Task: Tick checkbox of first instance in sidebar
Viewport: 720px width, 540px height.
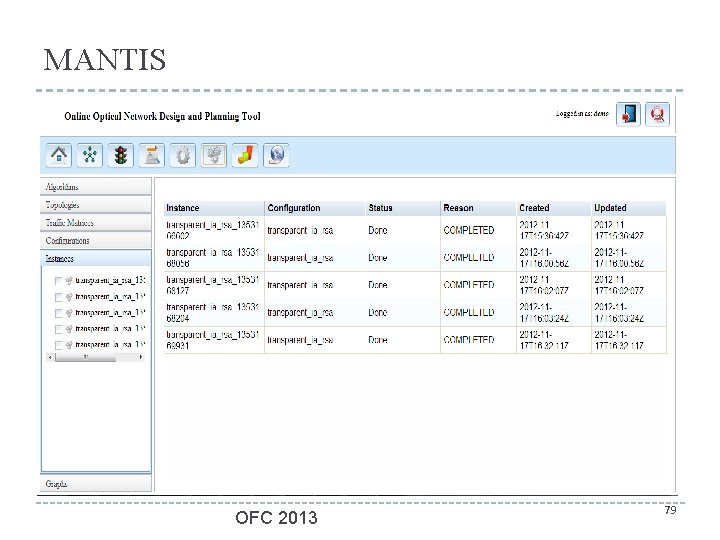Action: (x=58, y=281)
